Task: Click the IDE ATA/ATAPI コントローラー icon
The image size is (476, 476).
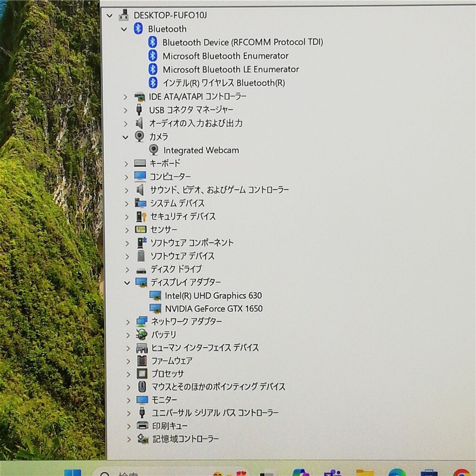Action: tap(140, 97)
